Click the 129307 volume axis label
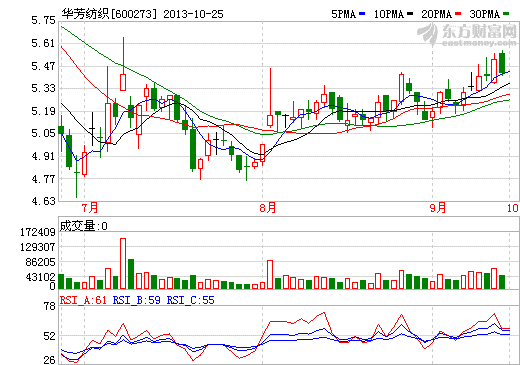Viewport: 520px width, 365px height. pos(38,247)
